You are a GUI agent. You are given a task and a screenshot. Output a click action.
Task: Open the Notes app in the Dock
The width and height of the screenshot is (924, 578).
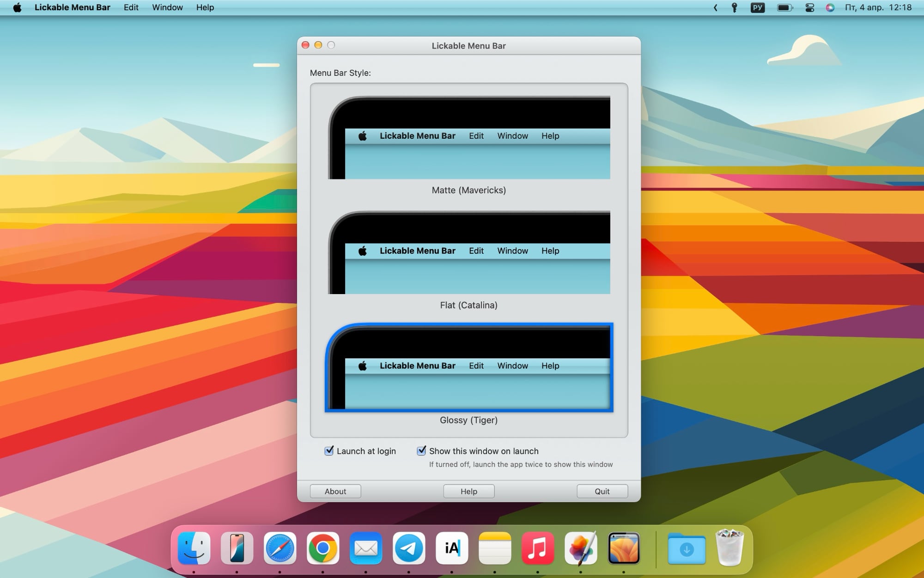[495, 548]
